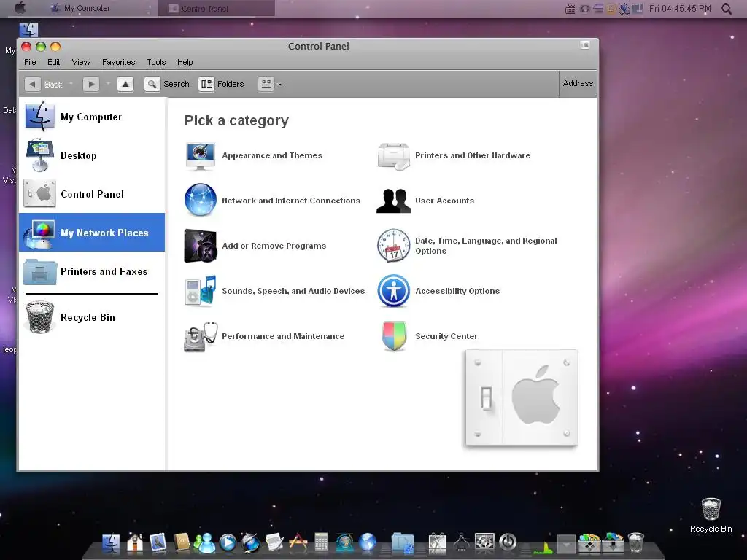The height and width of the screenshot is (560, 747).
Task: Open the Tools menu
Action: click(x=156, y=62)
